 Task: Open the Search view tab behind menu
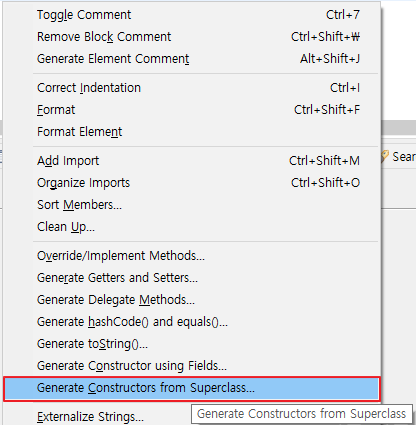pyautogui.click(x=399, y=157)
